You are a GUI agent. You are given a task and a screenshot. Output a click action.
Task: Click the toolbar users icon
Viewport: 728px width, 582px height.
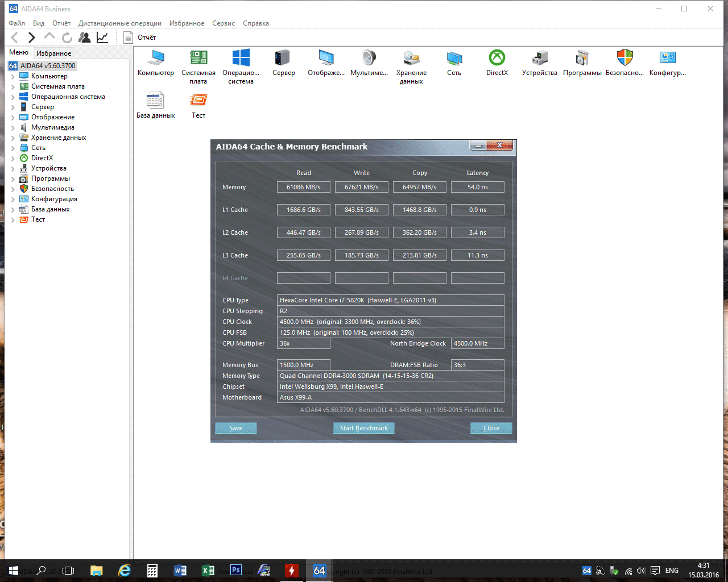(85, 38)
